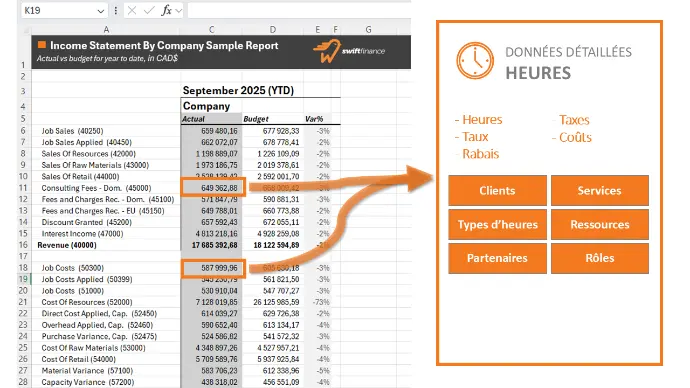Click the 'Var%' column label

pos(314,119)
